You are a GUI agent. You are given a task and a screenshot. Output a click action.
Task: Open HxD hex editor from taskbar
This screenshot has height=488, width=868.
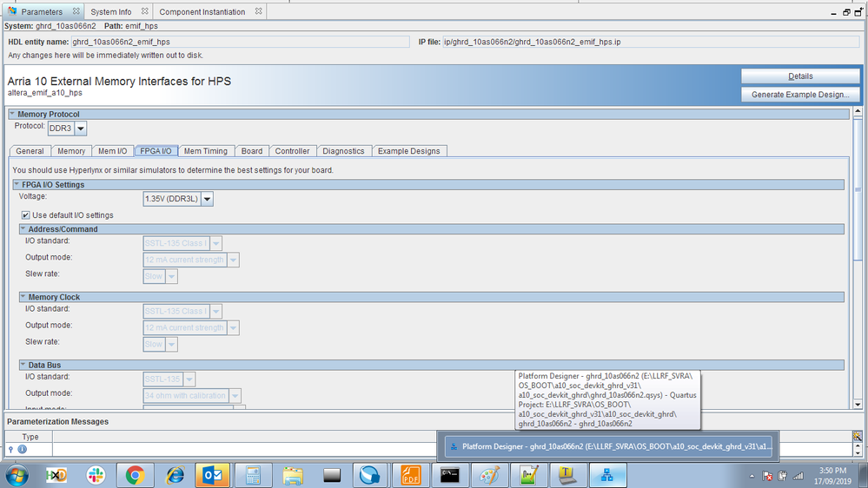click(x=56, y=475)
